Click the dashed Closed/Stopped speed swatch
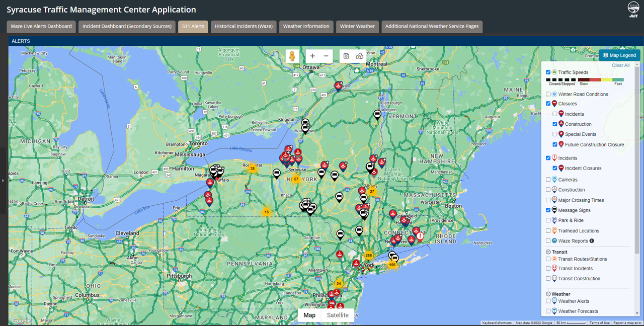This screenshot has width=644, height=326. [561, 79]
